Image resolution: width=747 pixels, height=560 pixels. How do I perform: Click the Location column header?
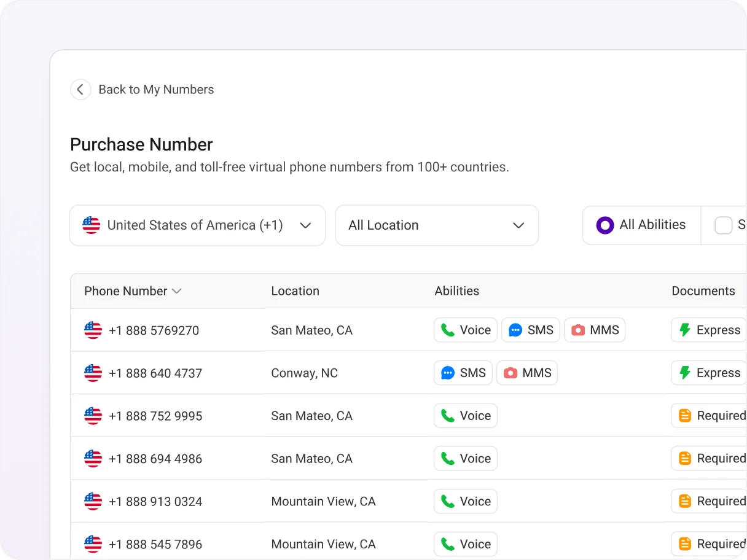295,291
